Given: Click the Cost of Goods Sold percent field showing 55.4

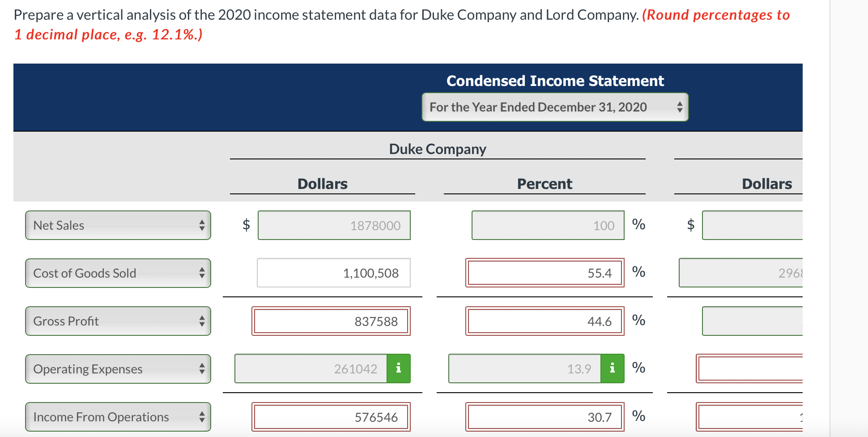Looking at the screenshot, I should click(545, 273).
